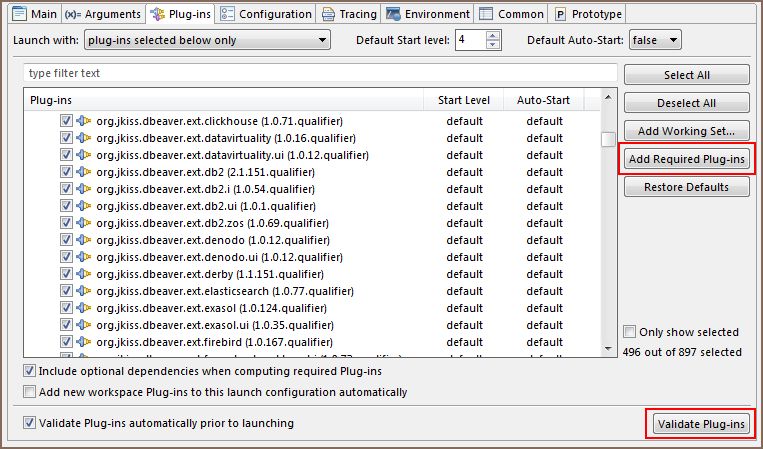Uncheck org.jkiss.dbeaver.ext.clickhouse plug-in checkbox
Viewport: 763px width, 449px height.
(66, 121)
